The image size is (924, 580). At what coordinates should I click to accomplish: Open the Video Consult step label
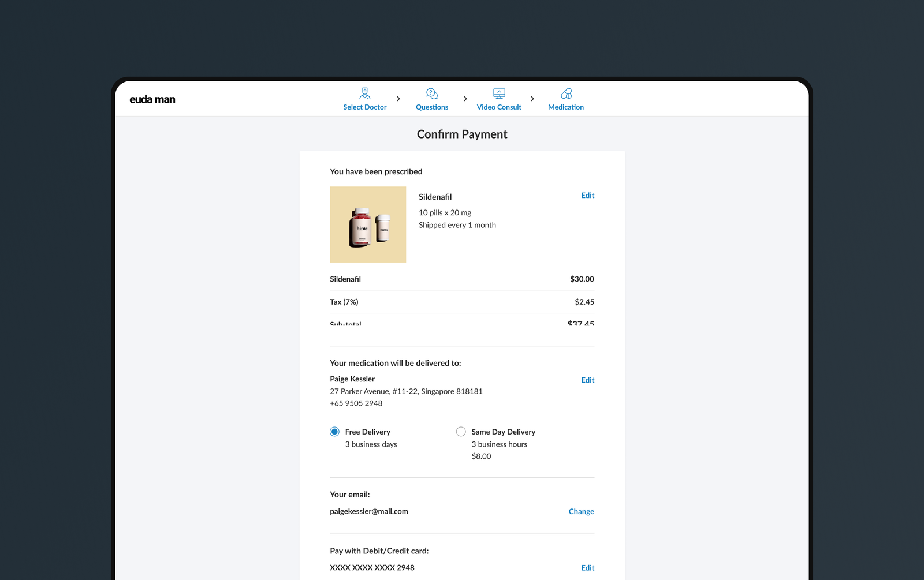pyautogui.click(x=499, y=107)
